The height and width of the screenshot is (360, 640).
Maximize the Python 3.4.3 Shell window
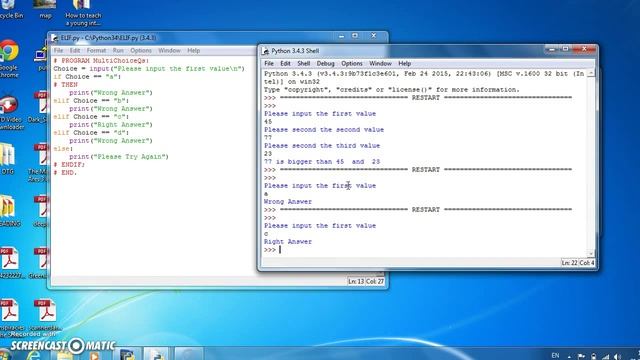click(566, 49)
